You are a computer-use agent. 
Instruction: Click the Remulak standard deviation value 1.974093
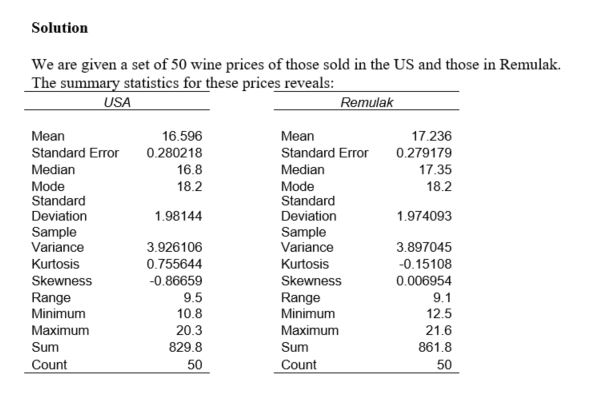[424, 216]
